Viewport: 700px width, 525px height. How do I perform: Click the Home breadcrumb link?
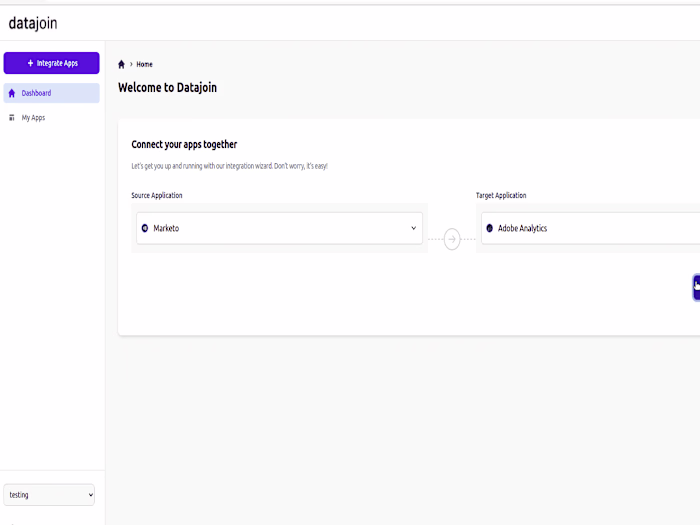click(x=145, y=64)
